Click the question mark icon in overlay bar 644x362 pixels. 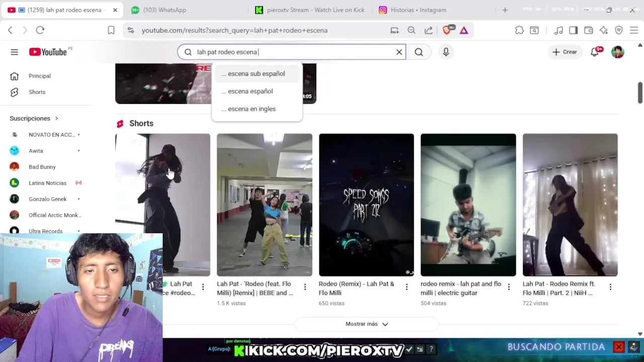[x=431, y=349]
